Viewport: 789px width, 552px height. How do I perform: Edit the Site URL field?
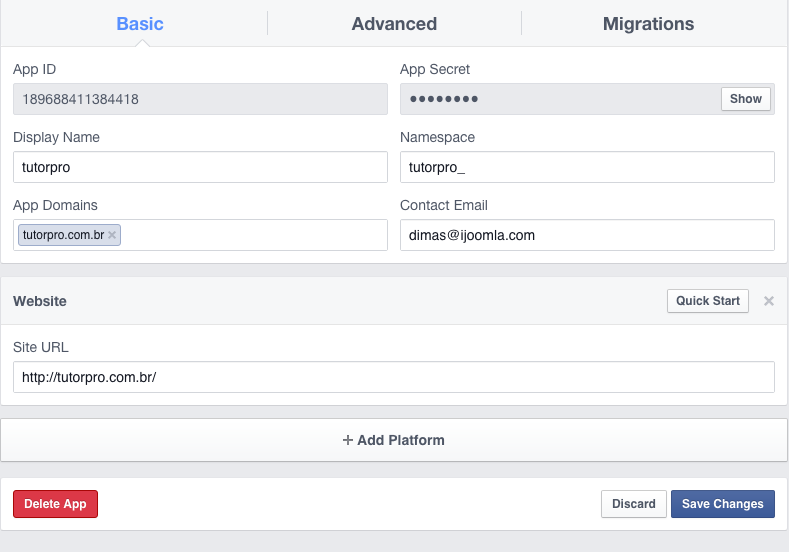coord(393,377)
